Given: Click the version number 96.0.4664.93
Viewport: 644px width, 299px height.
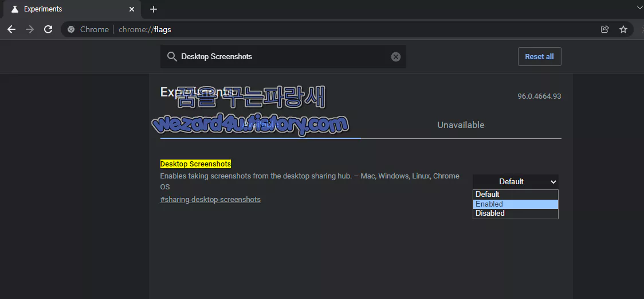Looking at the screenshot, I should pos(539,96).
